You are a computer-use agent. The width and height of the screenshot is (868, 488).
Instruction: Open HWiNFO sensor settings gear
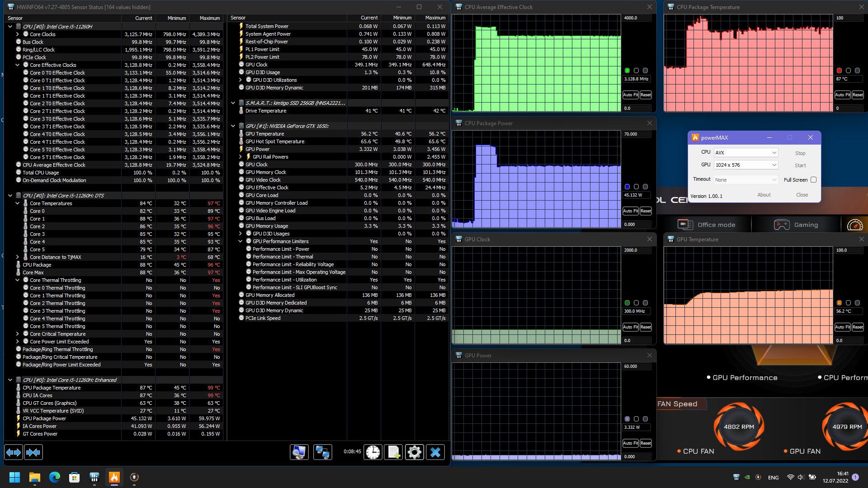click(x=414, y=452)
